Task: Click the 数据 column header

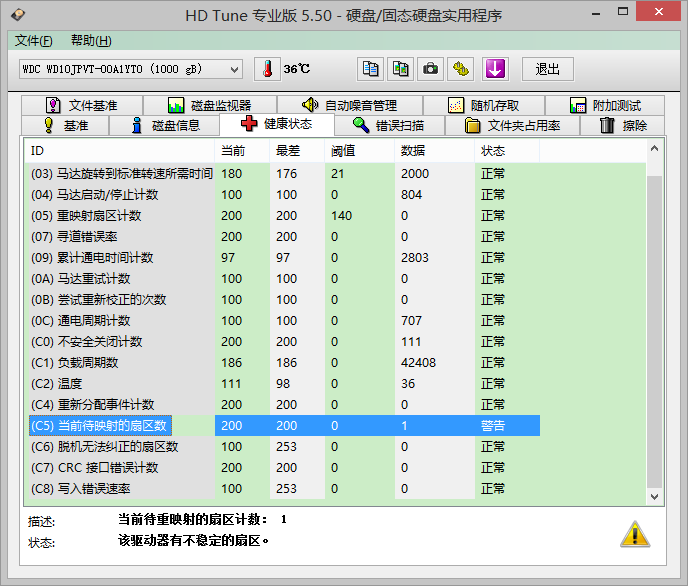Action: [x=434, y=151]
